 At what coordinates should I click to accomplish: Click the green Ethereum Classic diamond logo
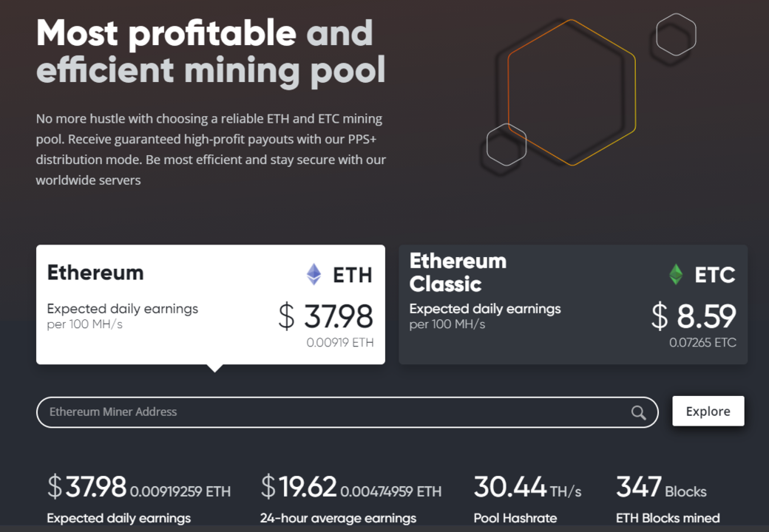click(676, 275)
